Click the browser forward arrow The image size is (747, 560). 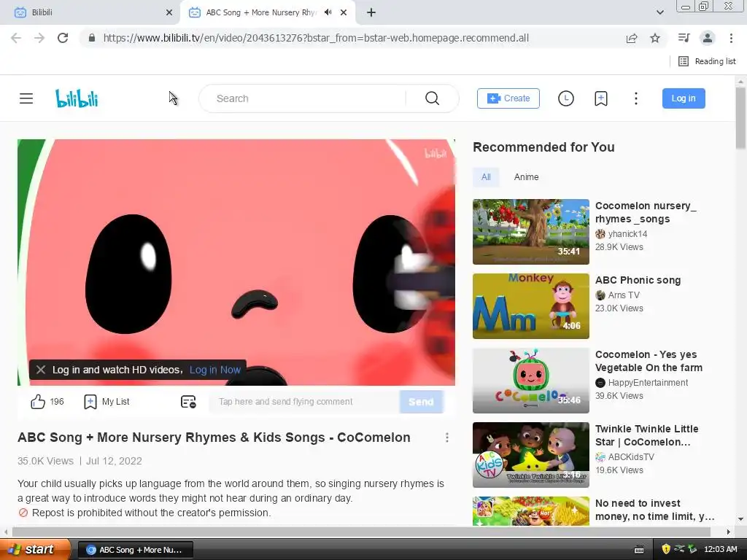[x=39, y=38]
